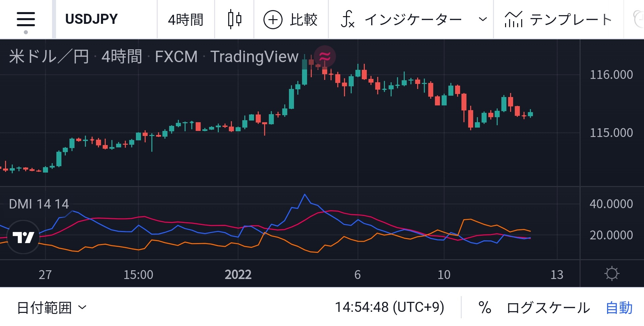The image size is (644, 326).
Task: Toggle 自動 auto scaling mode
Action: click(x=619, y=306)
